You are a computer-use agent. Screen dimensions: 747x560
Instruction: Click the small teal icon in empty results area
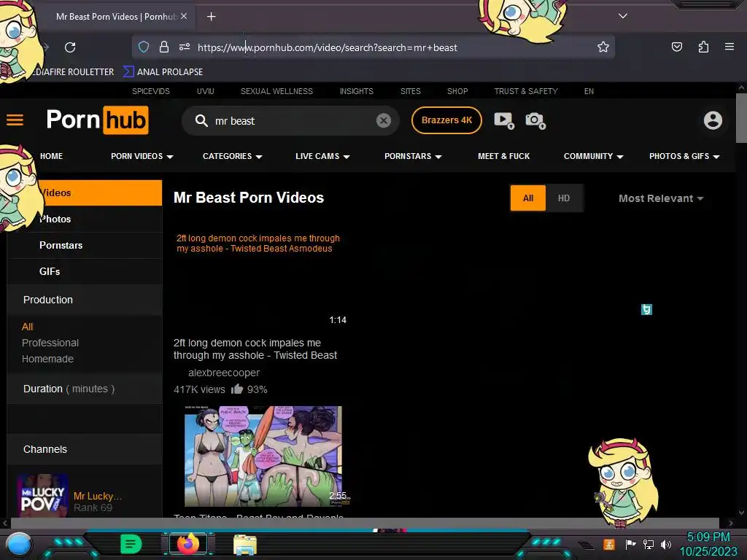(646, 309)
